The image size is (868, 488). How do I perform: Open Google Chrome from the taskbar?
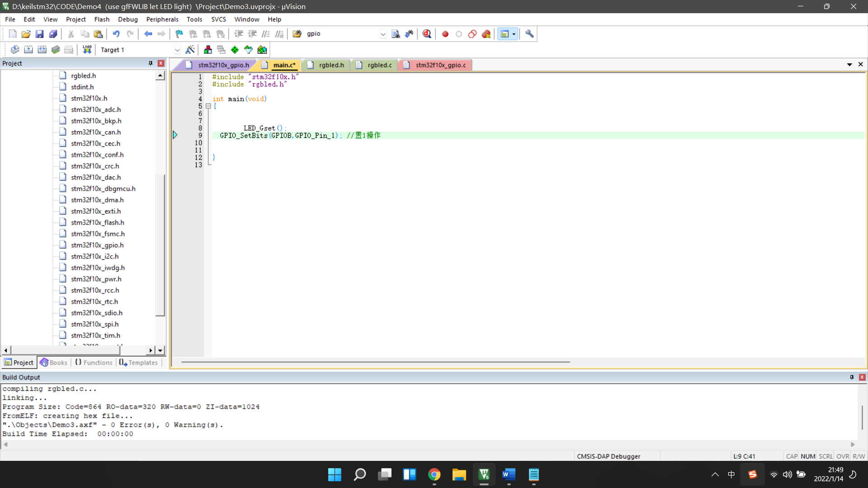[x=434, y=474]
